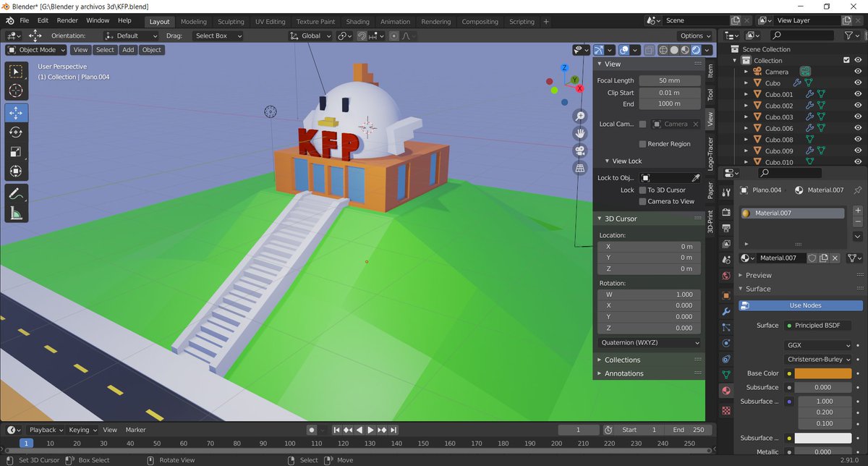Viewport: 868px width, 466px height.
Task: Add a new material slot with plus button
Action: click(x=858, y=211)
